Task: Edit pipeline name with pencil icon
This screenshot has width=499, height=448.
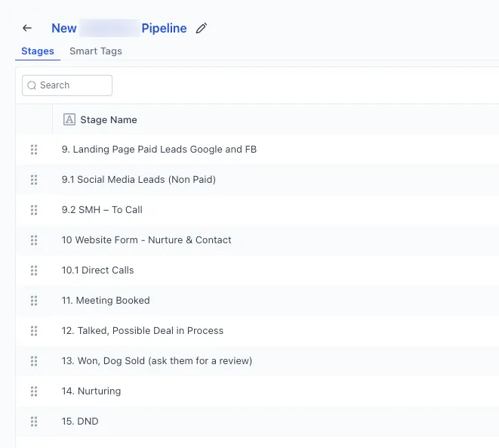Action: (202, 28)
